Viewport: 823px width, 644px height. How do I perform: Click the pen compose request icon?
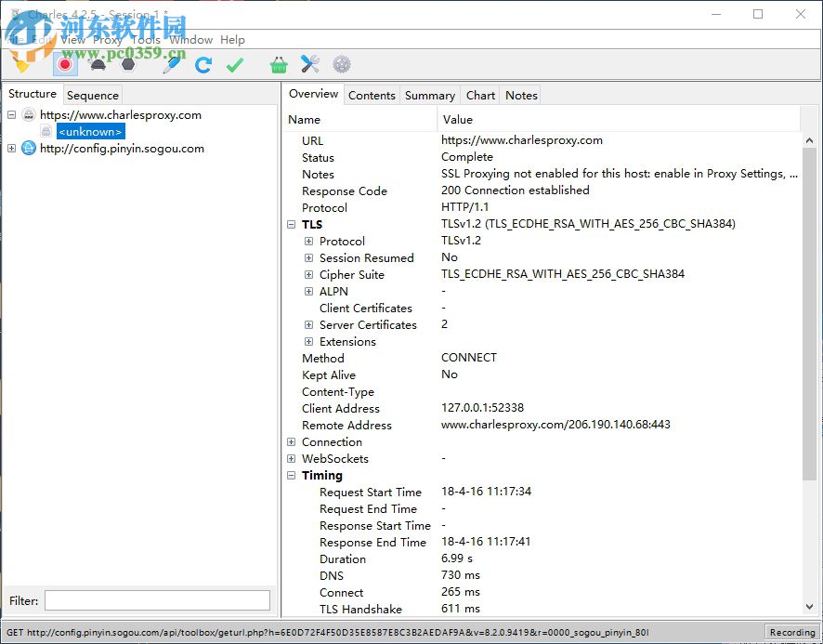(x=171, y=64)
